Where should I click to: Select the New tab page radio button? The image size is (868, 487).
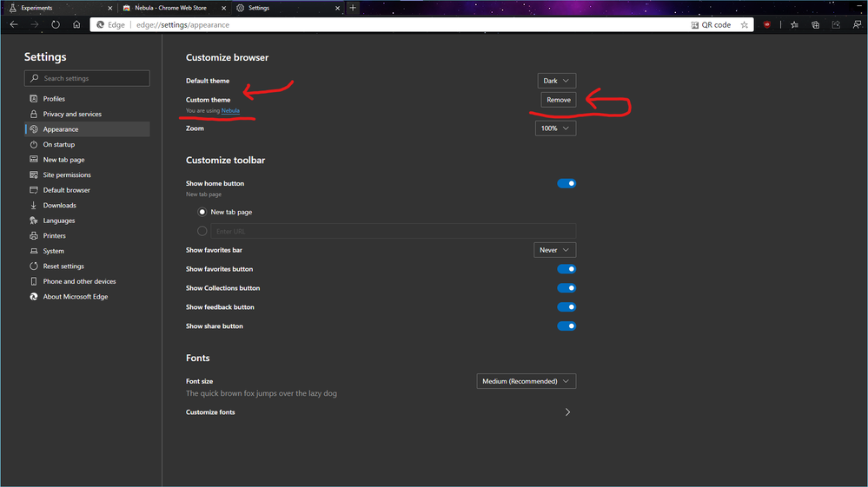coord(202,212)
